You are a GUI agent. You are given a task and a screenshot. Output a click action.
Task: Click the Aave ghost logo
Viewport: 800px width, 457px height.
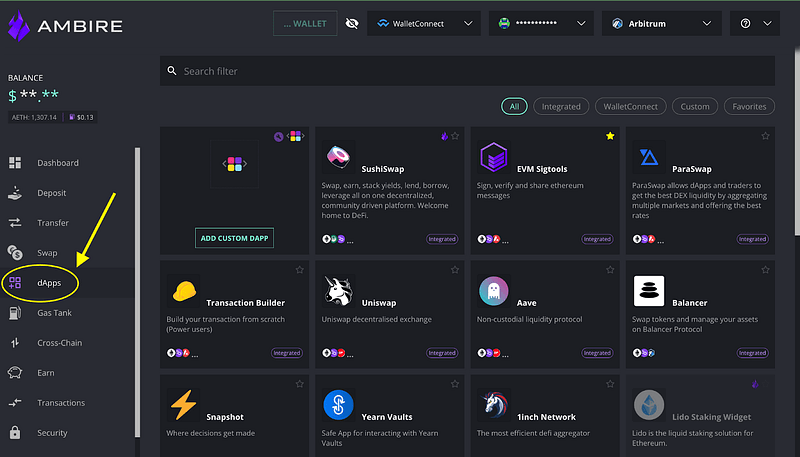pyautogui.click(x=493, y=291)
